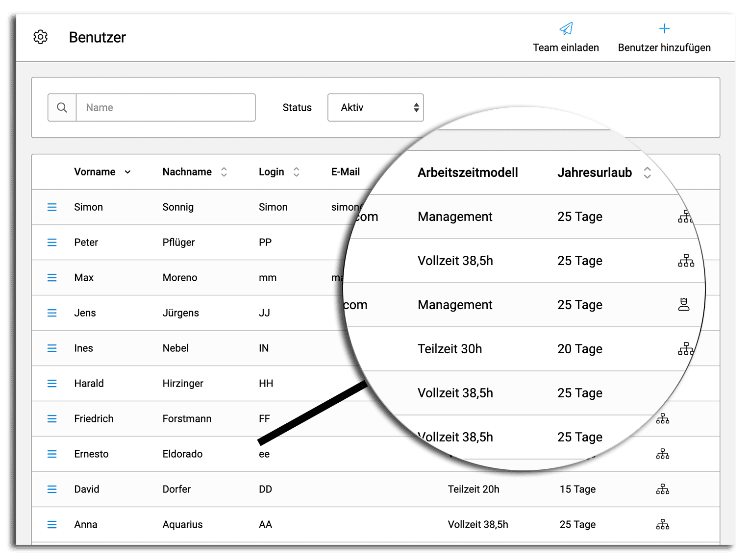Click the manager person icon in the magnified row
The width and height of the screenshot is (749, 560).
[x=684, y=304]
